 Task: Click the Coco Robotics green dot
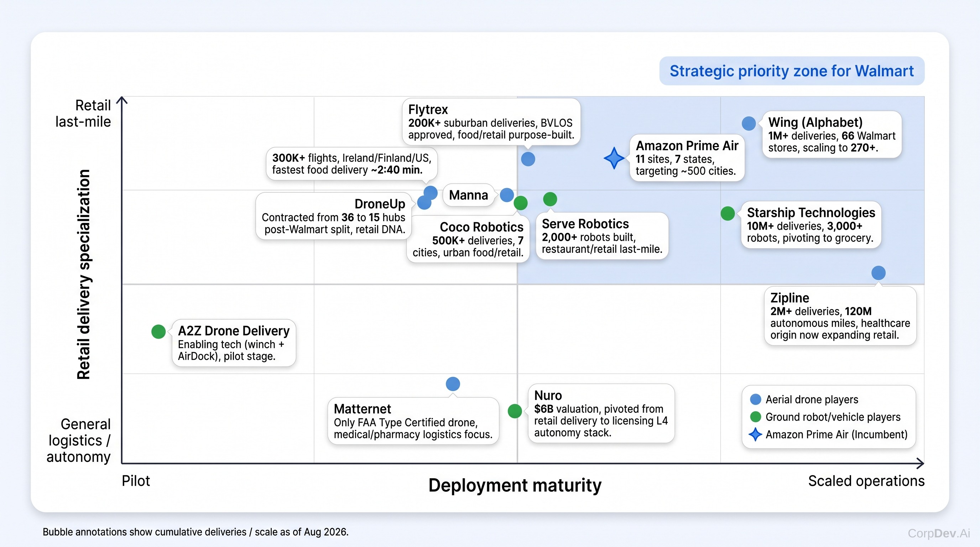tap(520, 203)
